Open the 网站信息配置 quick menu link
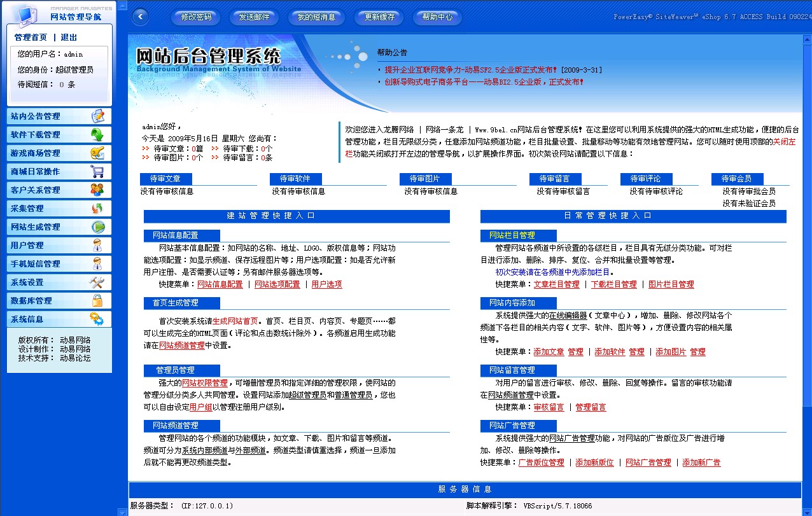This screenshot has width=812, height=516. point(220,284)
